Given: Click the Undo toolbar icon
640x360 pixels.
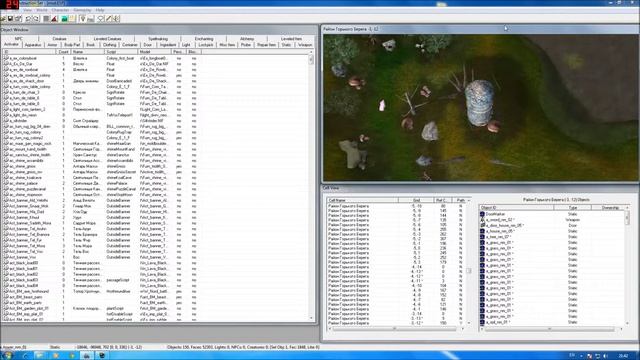Looking at the screenshot, I should pos(28,19).
